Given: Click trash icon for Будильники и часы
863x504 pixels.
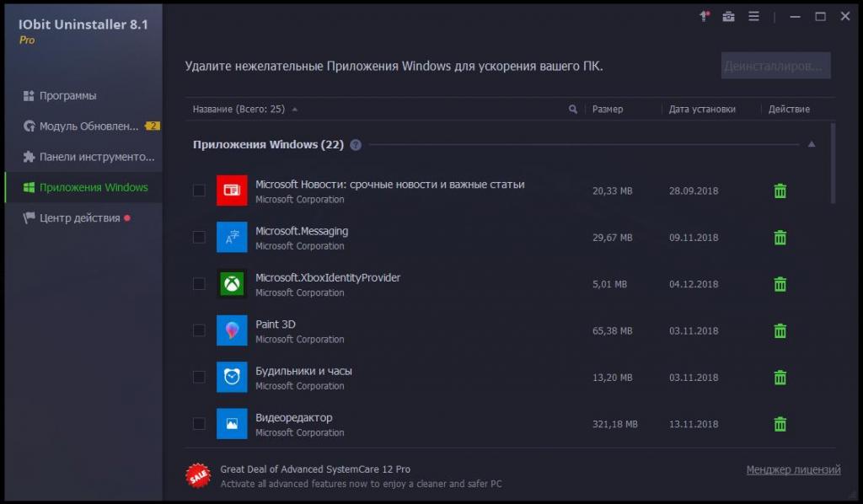Looking at the screenshot, I should [x=780, y=378].
